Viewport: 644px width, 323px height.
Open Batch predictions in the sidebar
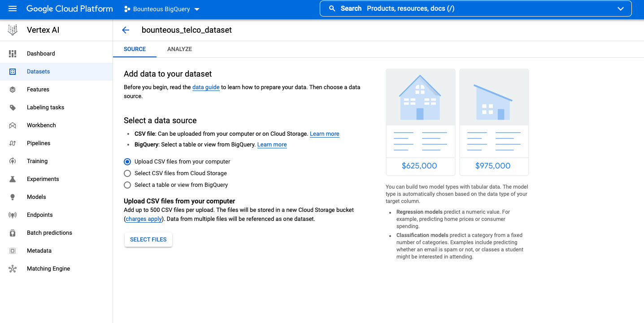click(x=56, y=233)
